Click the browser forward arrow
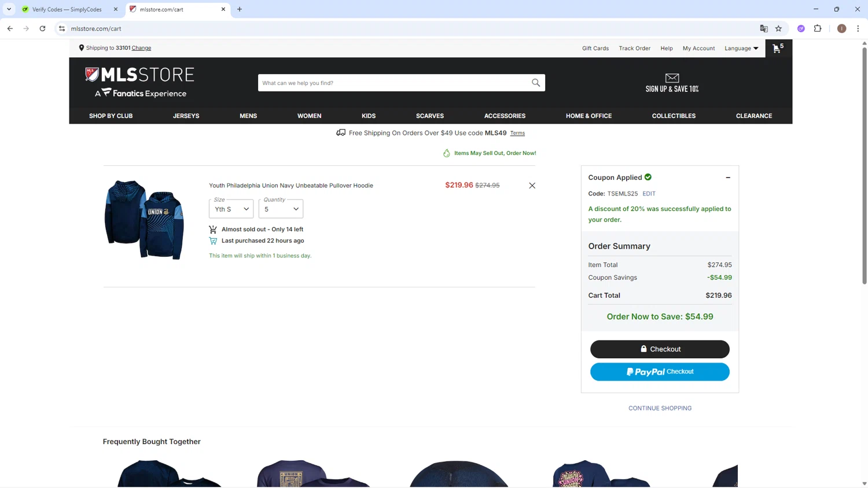868x488 pixels. [26, 28]
